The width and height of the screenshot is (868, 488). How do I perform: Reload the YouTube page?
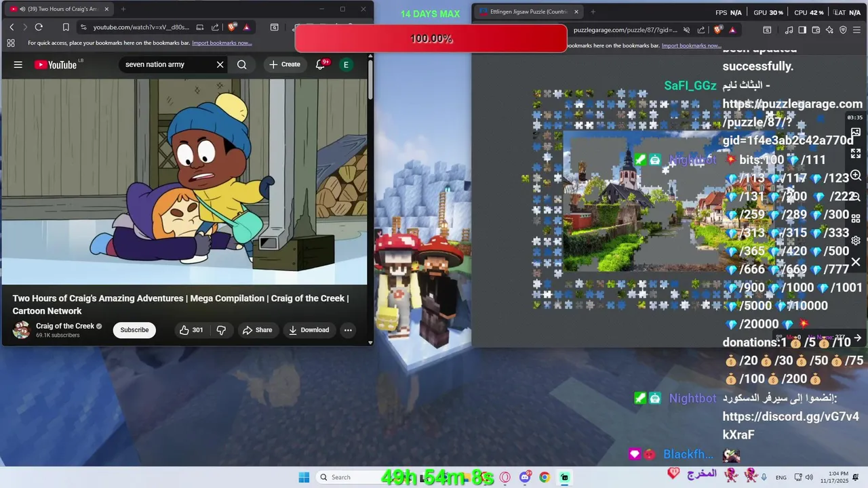(39, 27)
